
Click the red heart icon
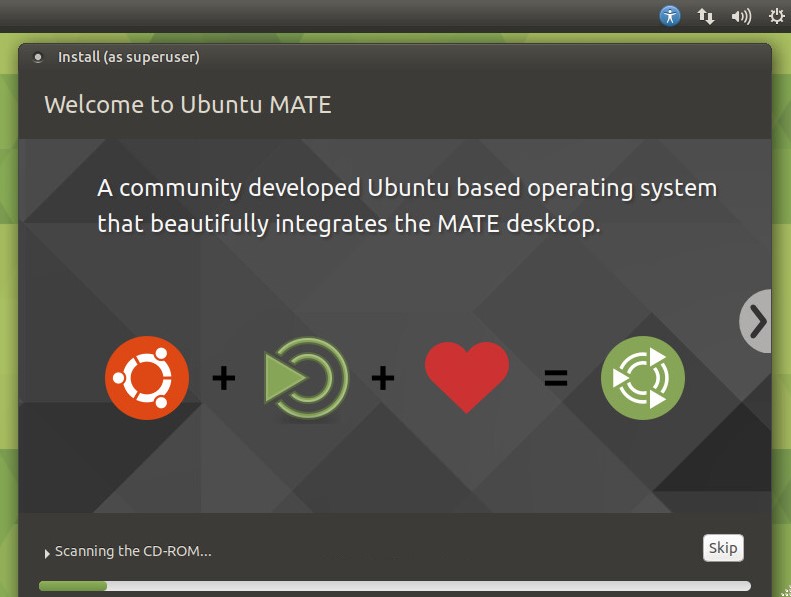pos(466,377)
